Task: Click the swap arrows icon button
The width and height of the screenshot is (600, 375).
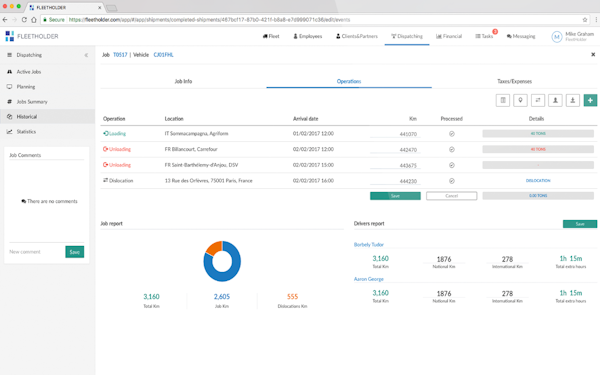Action: [x=538, y=100]
